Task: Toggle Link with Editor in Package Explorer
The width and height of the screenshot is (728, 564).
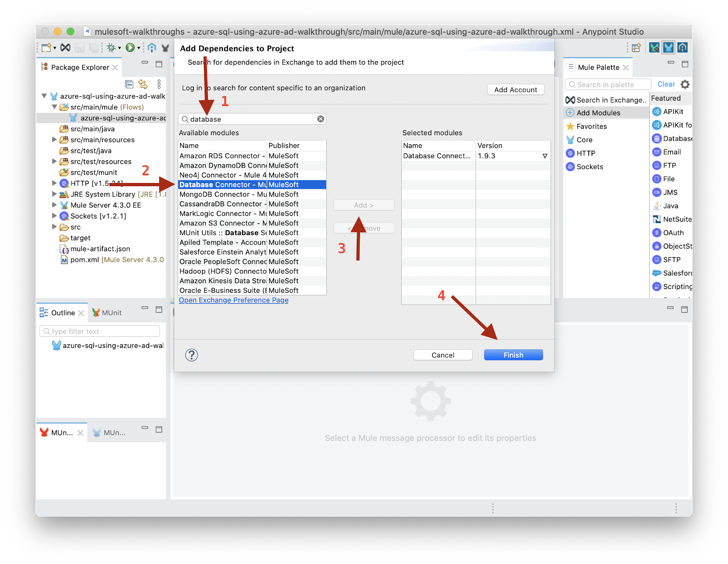Action: [x=143, y=84]
